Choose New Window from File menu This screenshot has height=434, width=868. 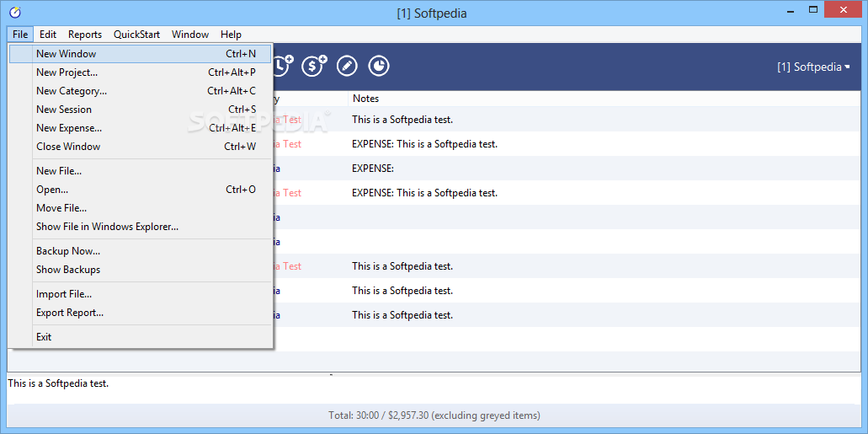pos(141,54)
